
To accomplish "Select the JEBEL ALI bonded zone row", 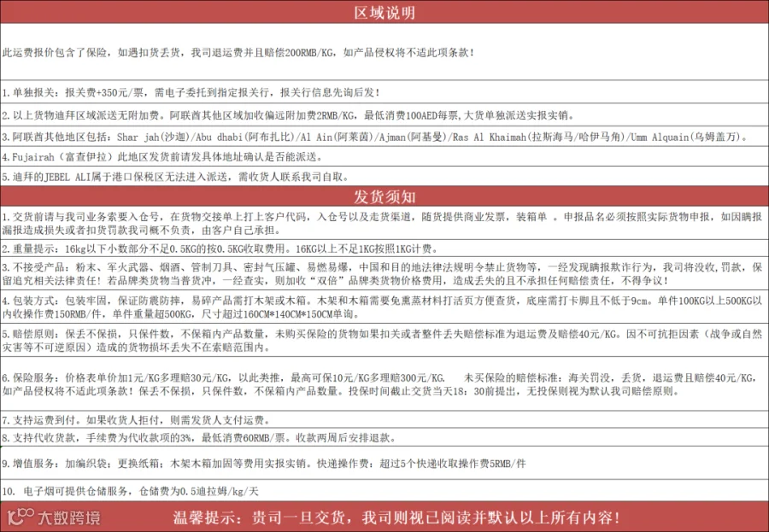I will coord(384,177).
